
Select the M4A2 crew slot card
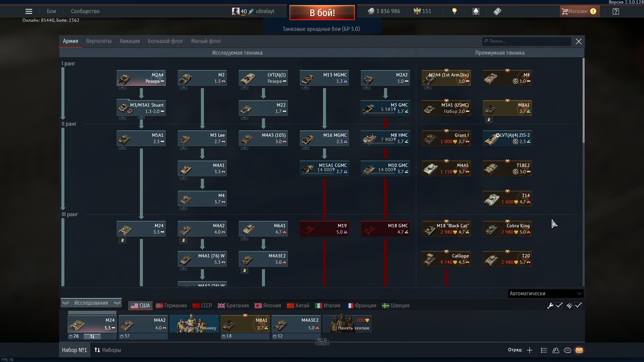(x=143, y=324)
